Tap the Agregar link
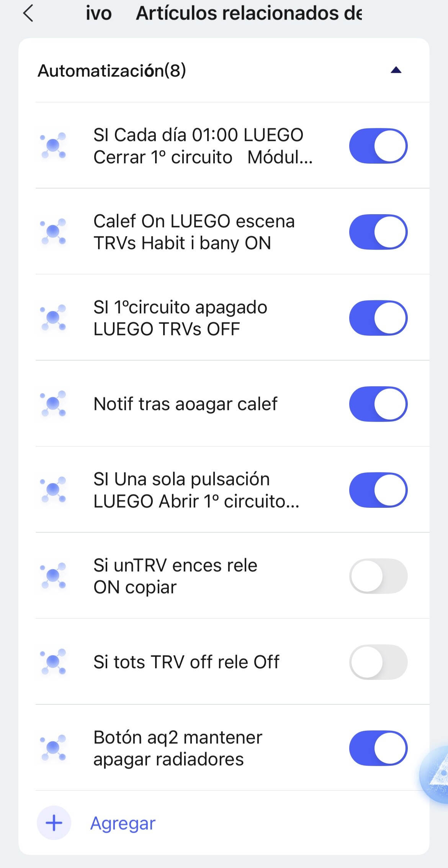Image resolution: width=448 pixels, height=868 pixels. 123,823
